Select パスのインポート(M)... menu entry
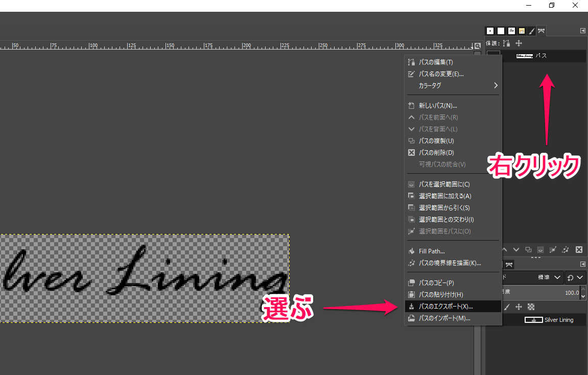Screen dimensions: 588x375 (444, 318)
